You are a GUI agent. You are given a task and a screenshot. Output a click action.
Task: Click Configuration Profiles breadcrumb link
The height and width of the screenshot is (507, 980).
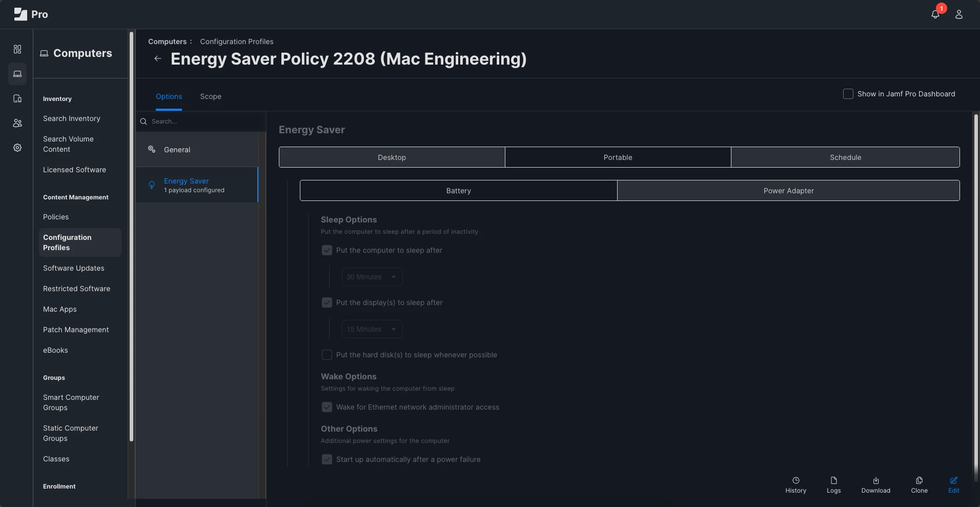237,42
